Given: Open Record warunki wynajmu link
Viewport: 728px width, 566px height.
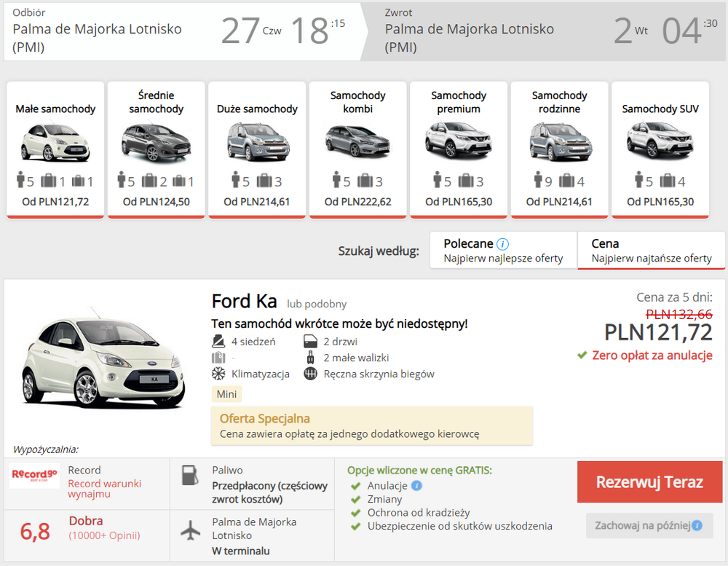Looking at the screenshot, I should tap(104, 488).
